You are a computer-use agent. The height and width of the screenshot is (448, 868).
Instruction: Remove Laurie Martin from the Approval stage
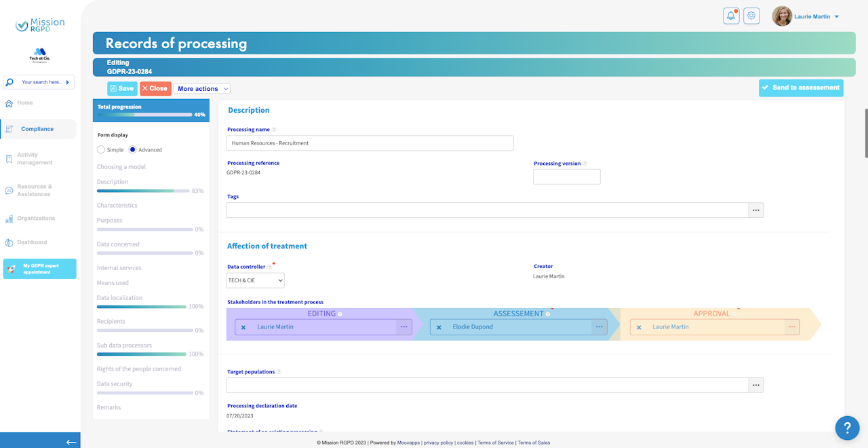639,327
